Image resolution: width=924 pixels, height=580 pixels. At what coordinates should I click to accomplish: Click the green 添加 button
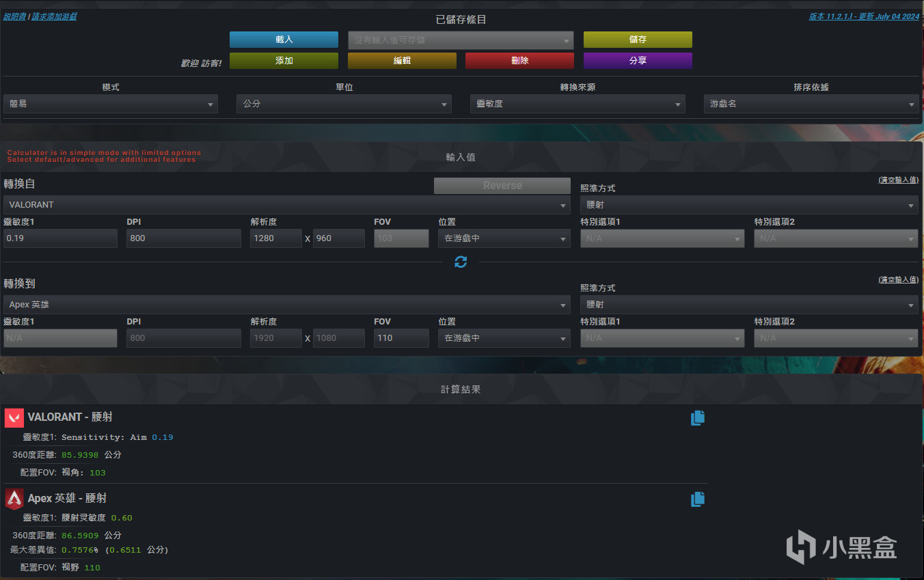point(284,61)
